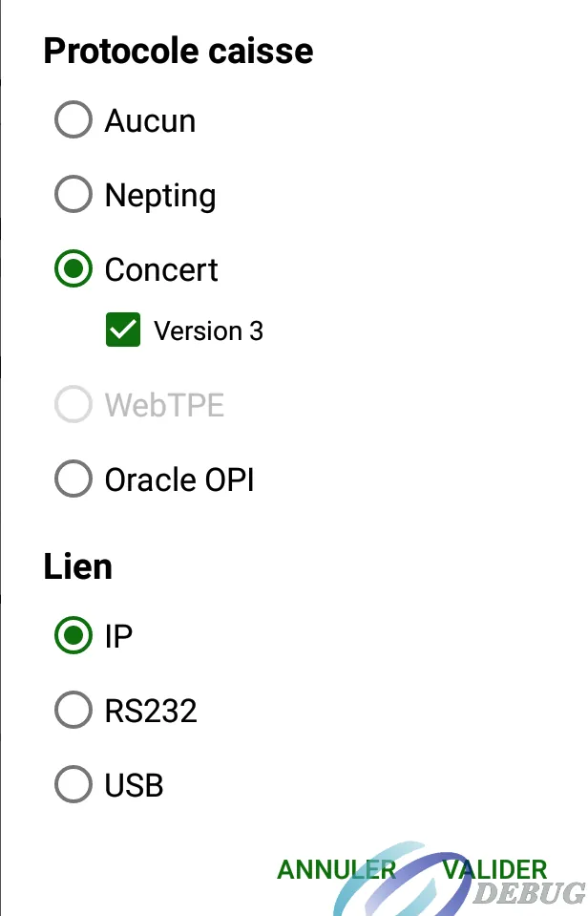The height and width of the screenshot is (916, 588).
Task: Select the Aucun radio button
Action: click(x=73, y=119)
